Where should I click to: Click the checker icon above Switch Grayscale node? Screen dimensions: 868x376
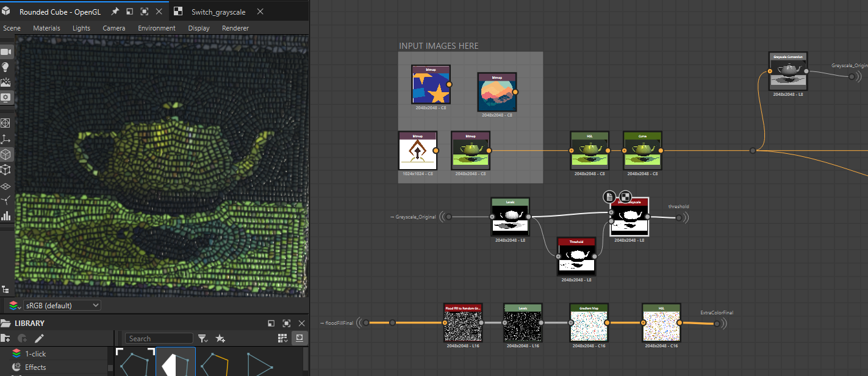pyautogui.click(x=625, y=197)
